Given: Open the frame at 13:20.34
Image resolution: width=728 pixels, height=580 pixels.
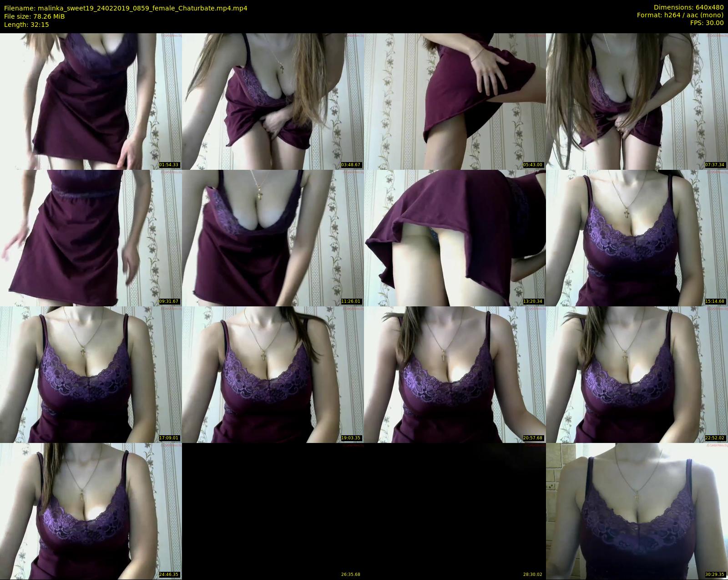Looking at the screenshot, I should click(455, 238).
